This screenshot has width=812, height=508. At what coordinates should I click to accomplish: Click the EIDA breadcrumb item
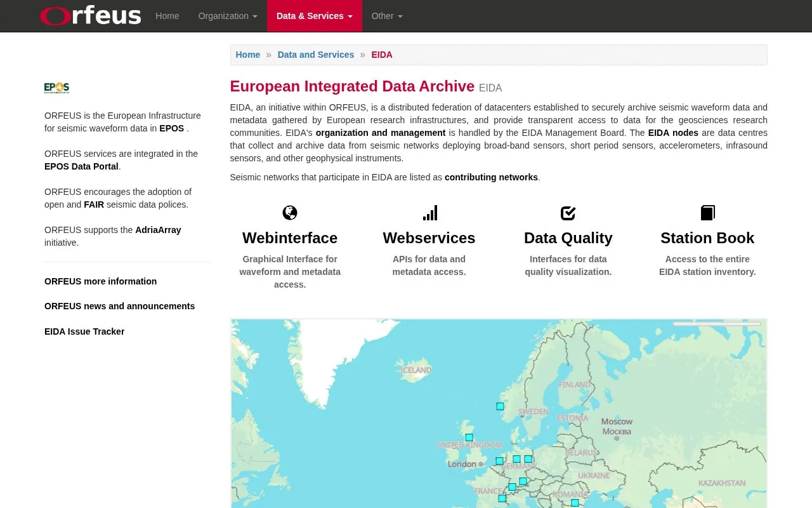click(x=382, y=55)
